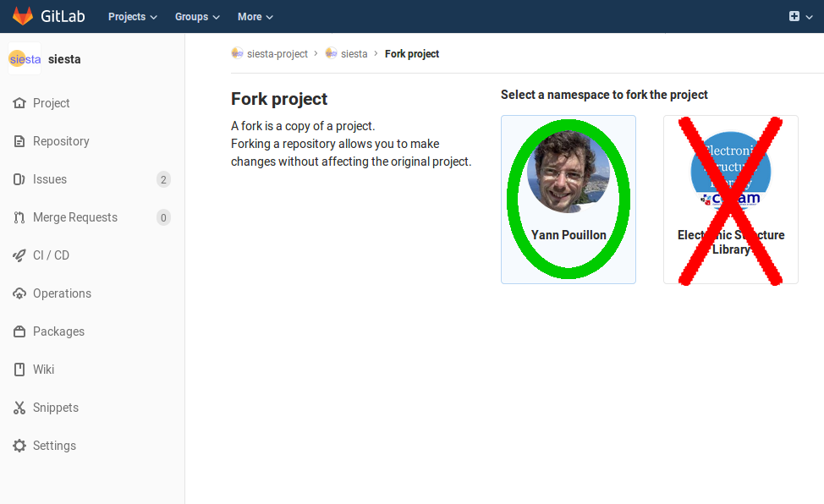This screenshot has height=504, width=824.
Task: Open the Projects dropdown menu
Action: 133,17
